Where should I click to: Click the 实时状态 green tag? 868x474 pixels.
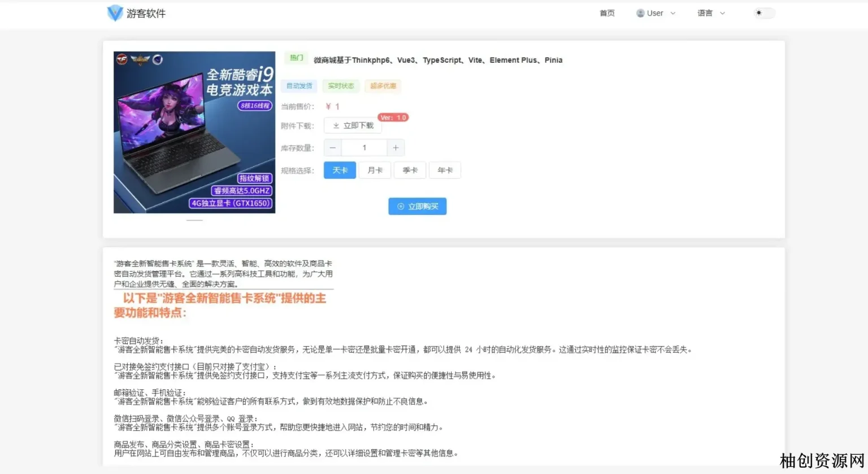341,86
